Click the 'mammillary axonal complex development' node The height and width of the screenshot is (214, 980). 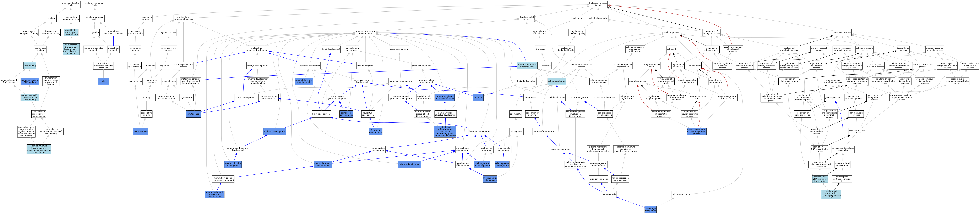223,179
